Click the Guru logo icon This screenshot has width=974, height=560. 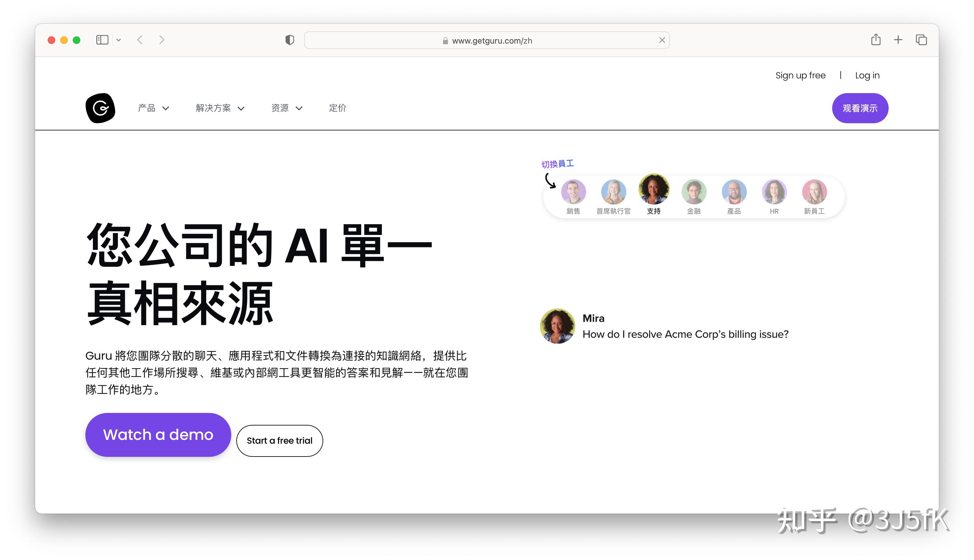point(100,108)
